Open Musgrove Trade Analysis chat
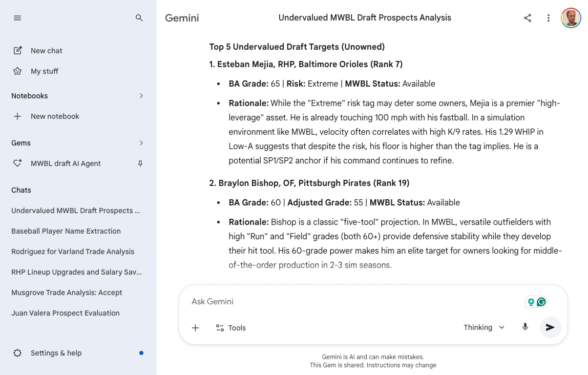This screenshot has height=375, width=588. pyautogui.click(x=67, y=293)
